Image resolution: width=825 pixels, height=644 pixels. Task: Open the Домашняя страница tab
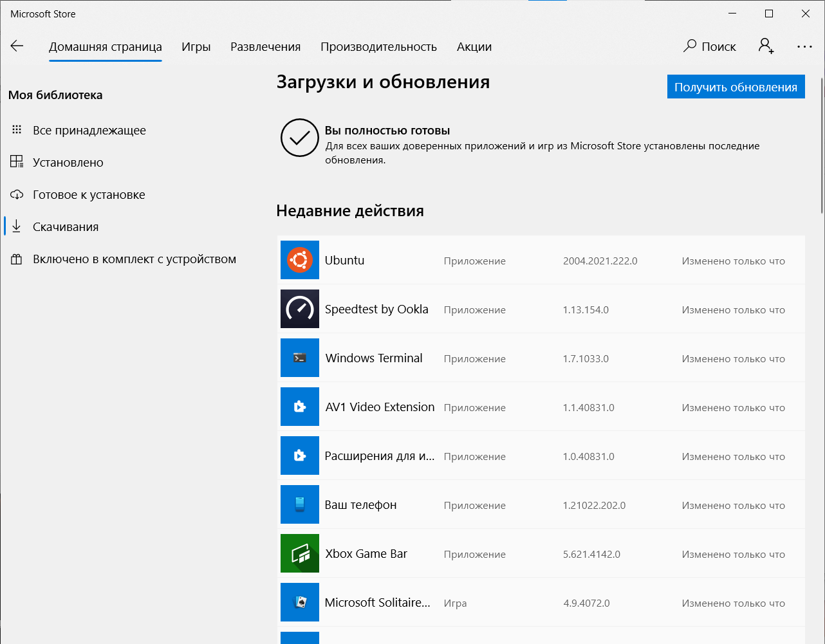[106, 46]
